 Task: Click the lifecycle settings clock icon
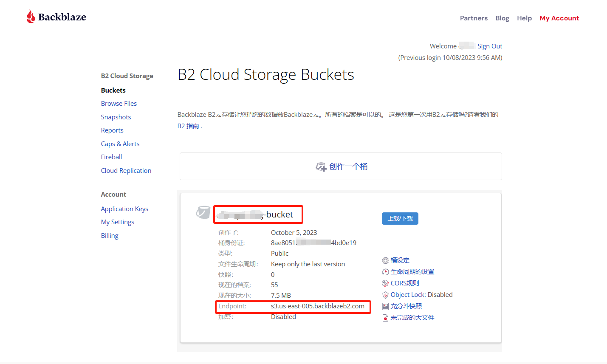pyautogui.click(x=385, y=272)
